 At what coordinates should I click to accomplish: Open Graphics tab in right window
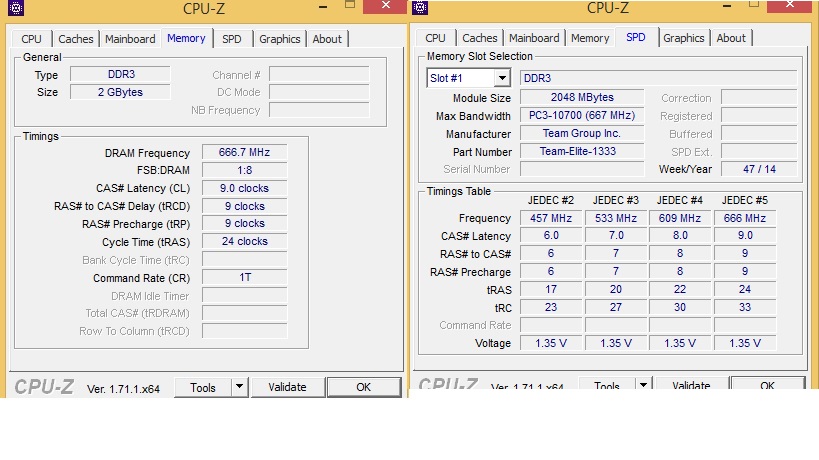684,38
